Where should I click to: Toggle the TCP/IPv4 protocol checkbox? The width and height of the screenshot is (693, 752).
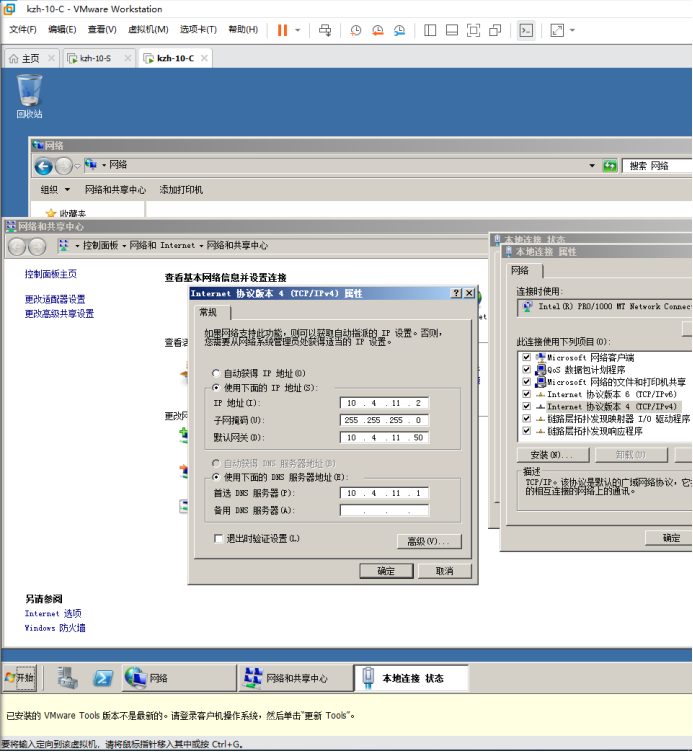click(527, 407)
